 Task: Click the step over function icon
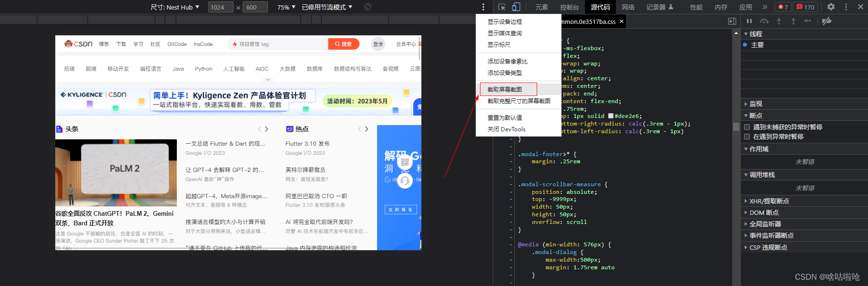(x=764, y=21)
